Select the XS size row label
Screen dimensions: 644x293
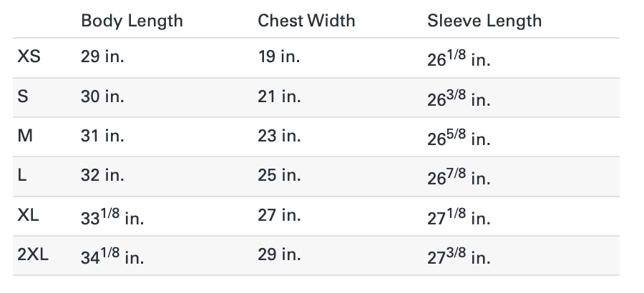click(29, 58)
